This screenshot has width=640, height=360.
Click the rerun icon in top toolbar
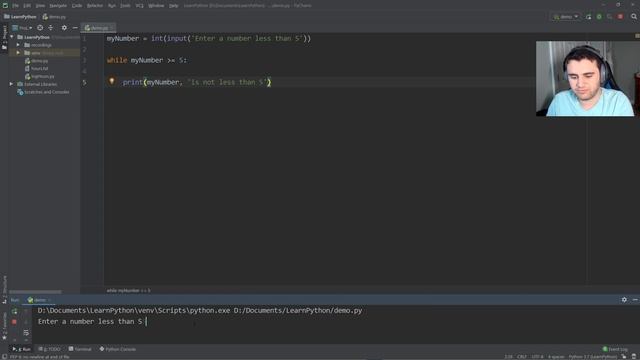click(x=588, y=17)
